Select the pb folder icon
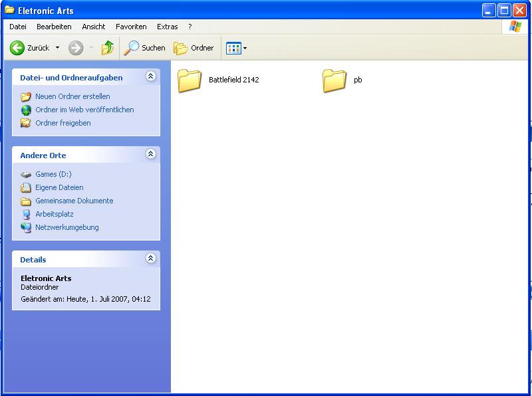The image size is (532, 396). (334, 80)
